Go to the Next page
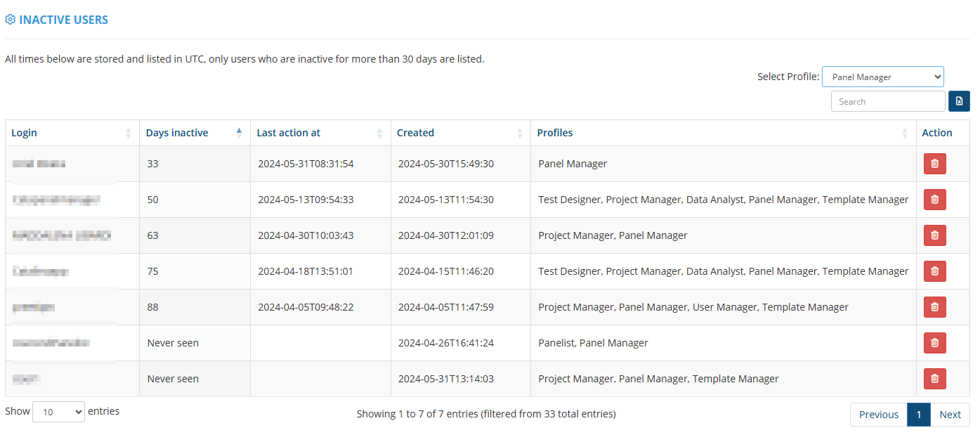 (x=950, y=415)
